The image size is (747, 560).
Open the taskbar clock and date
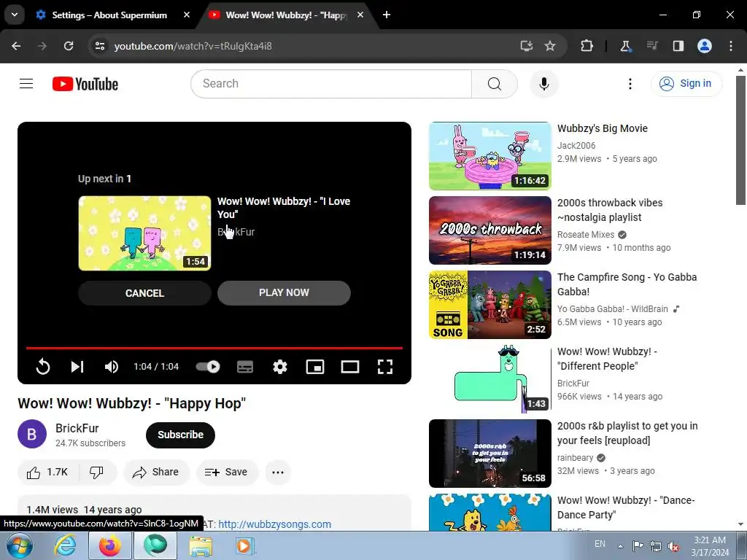pyautogui.click(x=710, y=546)
